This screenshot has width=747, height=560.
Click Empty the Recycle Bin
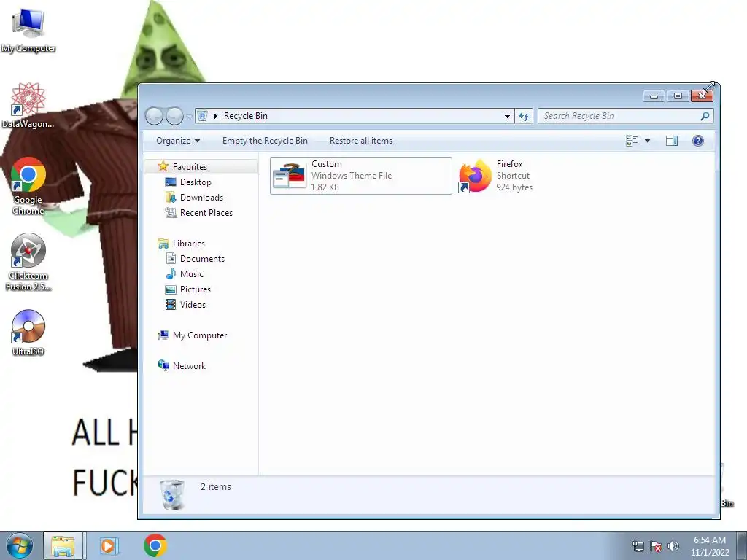coord(265,141)
